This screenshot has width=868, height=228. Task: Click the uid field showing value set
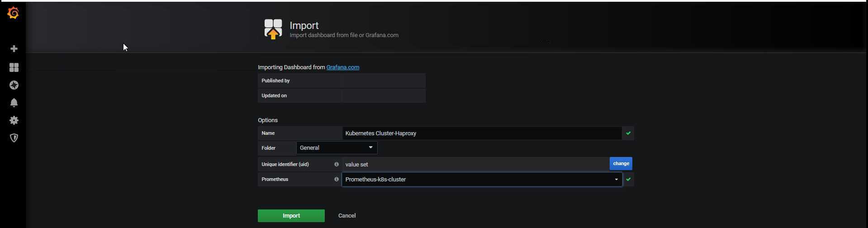(476, 164)
